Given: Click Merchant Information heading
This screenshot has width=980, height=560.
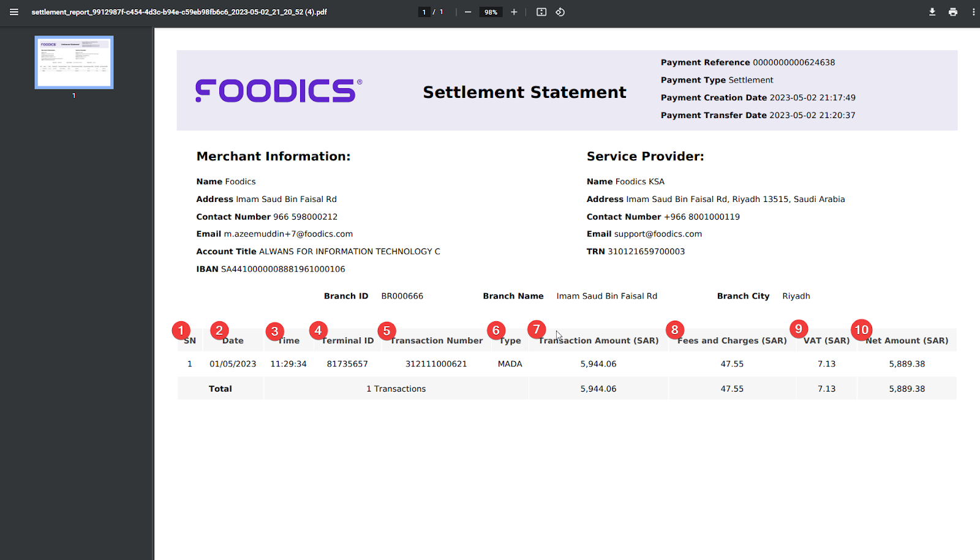Looking at the screenshot, I should tap(273, 156).
